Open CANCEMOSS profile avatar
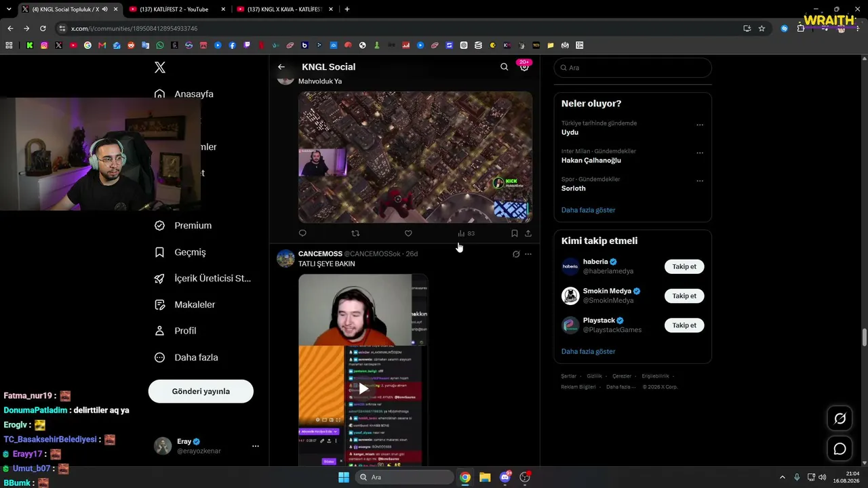This screenshot has height=488, width=868. (285, 258)
